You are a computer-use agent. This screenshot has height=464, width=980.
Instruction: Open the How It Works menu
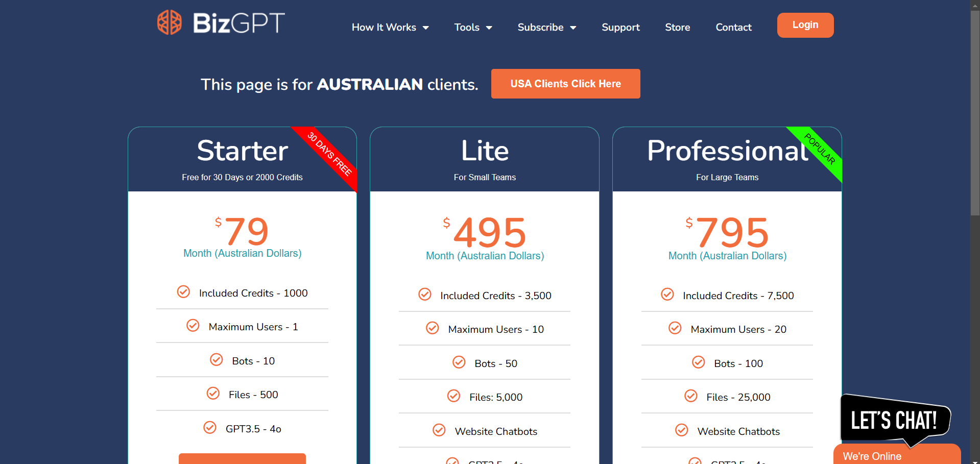click(390, 27)
